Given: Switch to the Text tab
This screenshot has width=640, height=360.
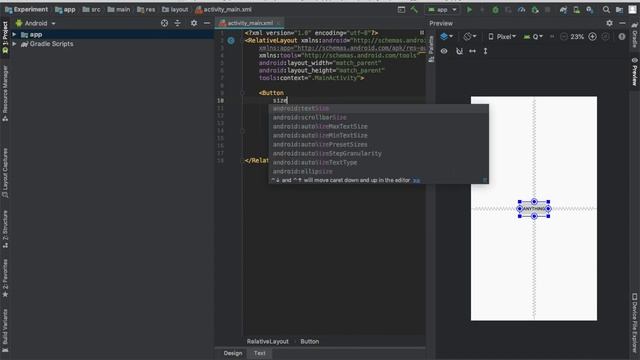Looking at the screenshot, I should point(260,353).
